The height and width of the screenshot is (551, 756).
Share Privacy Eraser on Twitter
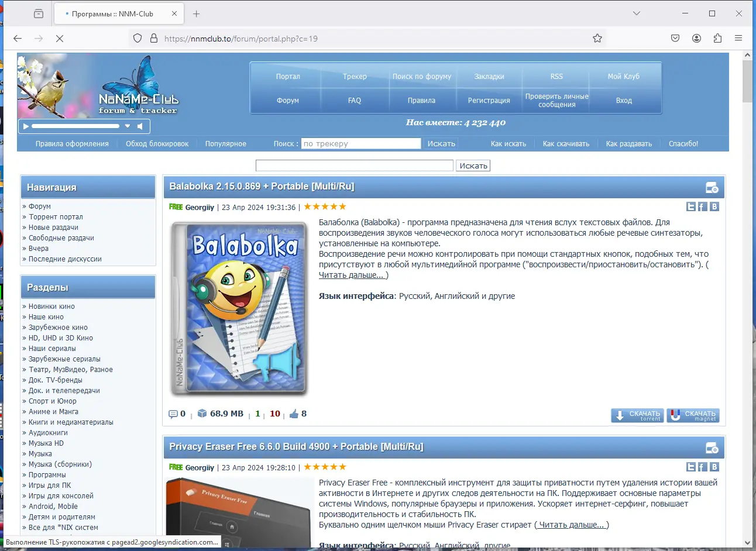(691, 467)
